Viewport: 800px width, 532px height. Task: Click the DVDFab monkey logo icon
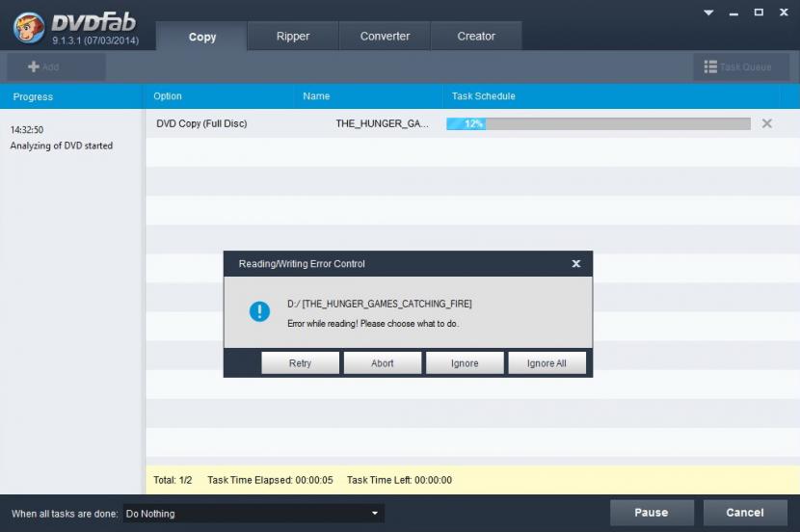[x=28, y=27]
